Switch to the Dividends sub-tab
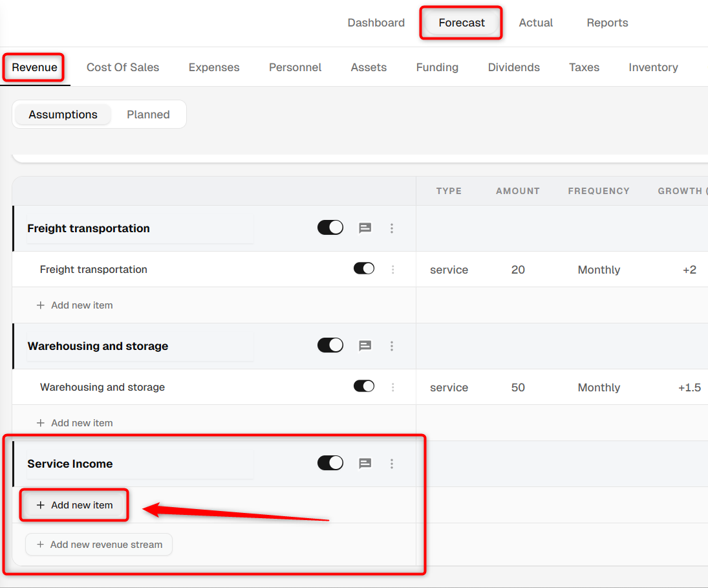 (514, 67)
